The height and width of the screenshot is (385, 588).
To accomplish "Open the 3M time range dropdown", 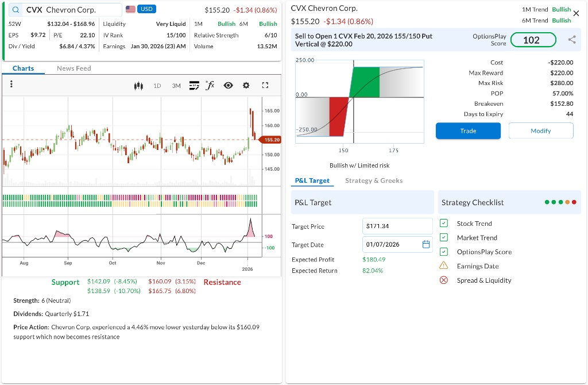I will (x=176, y=86).
